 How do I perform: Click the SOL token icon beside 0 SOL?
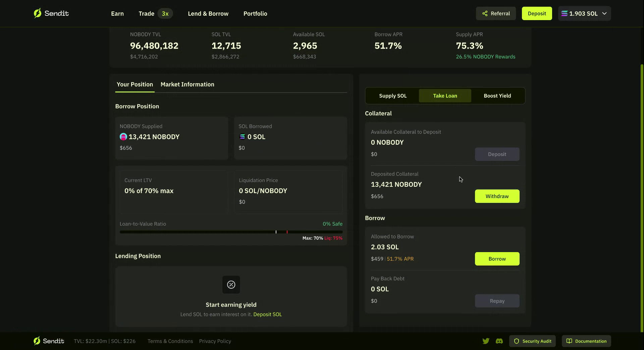coord(242,137)
